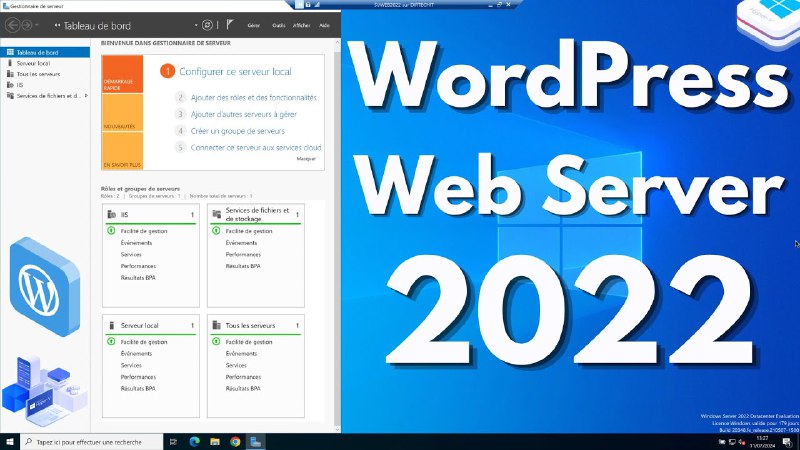Click the Server Manager vertical scrollbar

337,235
